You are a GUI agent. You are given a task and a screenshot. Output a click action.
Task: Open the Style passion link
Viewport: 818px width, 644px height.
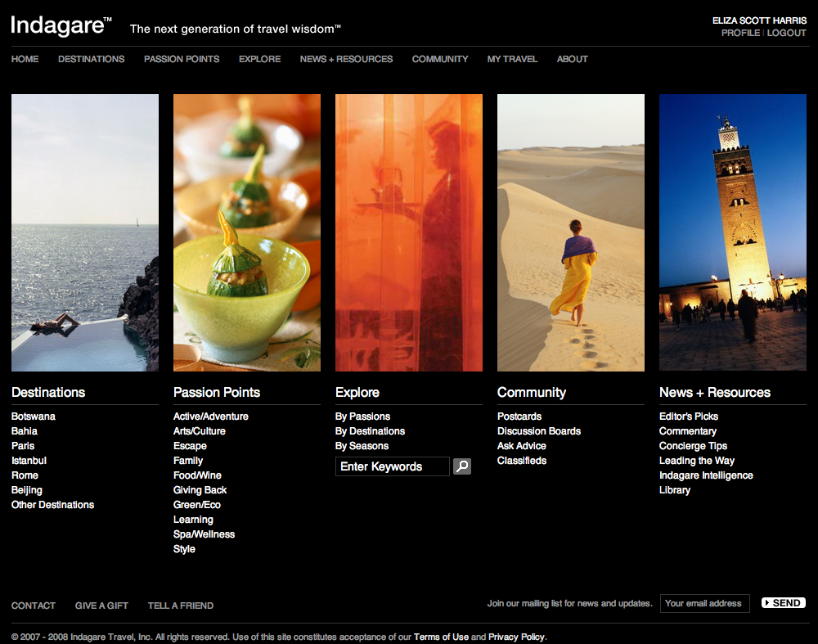[x=184, y=549]
